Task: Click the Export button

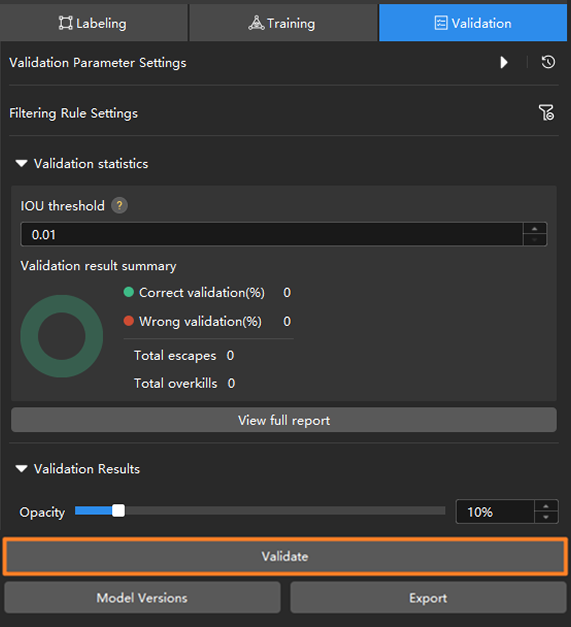Action: point(428,598)
